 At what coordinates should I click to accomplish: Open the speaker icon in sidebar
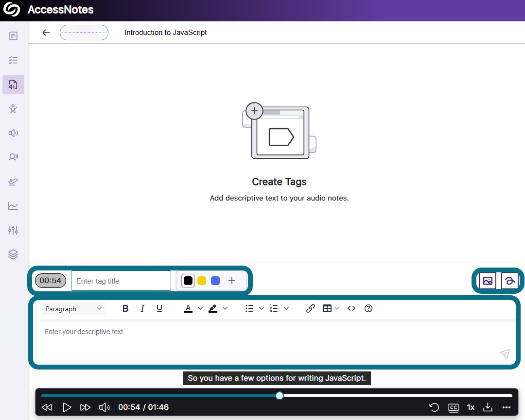tap(14, 133)
